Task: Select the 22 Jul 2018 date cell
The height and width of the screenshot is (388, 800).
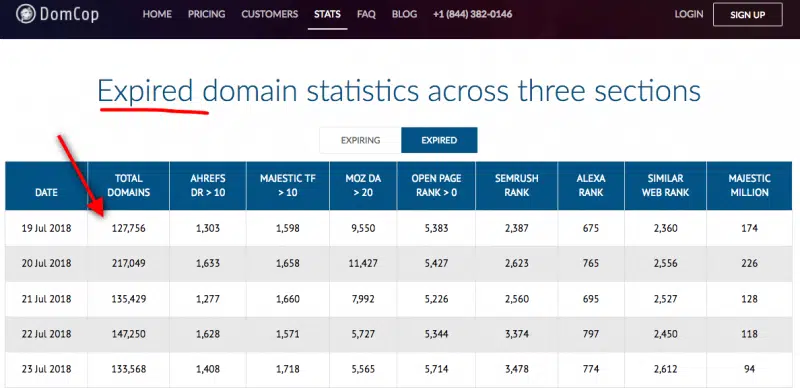Action: 46,334
